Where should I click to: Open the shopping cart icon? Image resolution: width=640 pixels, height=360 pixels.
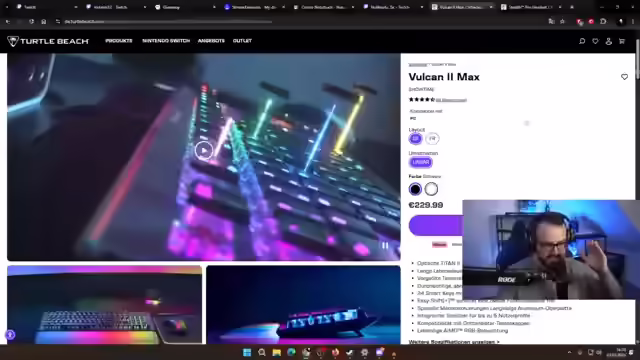point(622,41)
